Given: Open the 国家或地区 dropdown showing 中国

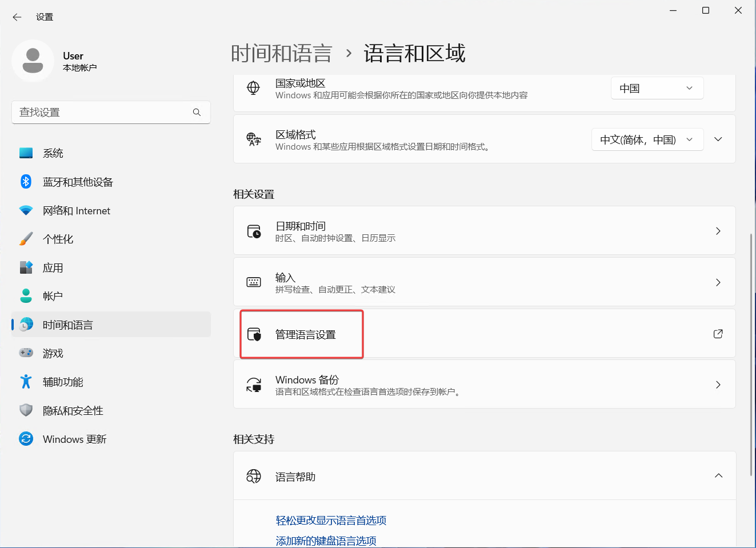Looking at the screenshot, I should (x=657, y=89).
